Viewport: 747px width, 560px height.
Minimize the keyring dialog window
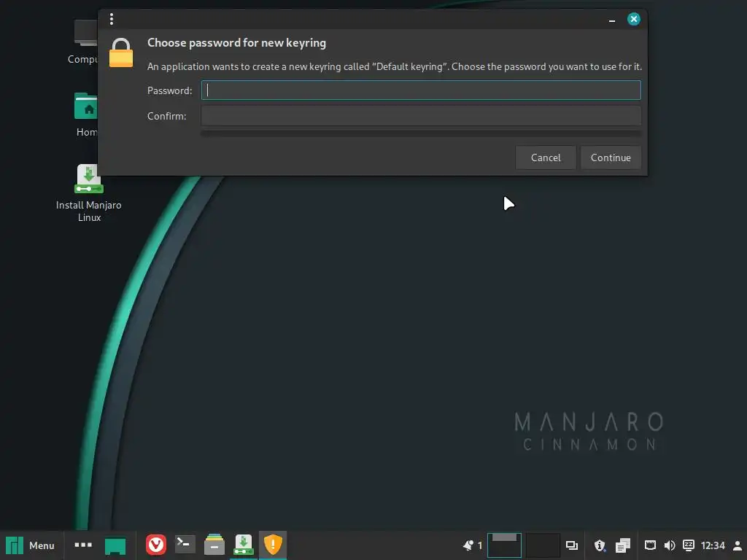612,20
